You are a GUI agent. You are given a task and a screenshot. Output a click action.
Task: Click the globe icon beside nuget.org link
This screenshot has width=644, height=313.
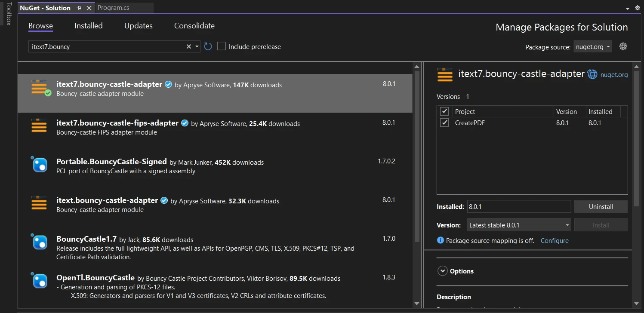pos(592,74)
